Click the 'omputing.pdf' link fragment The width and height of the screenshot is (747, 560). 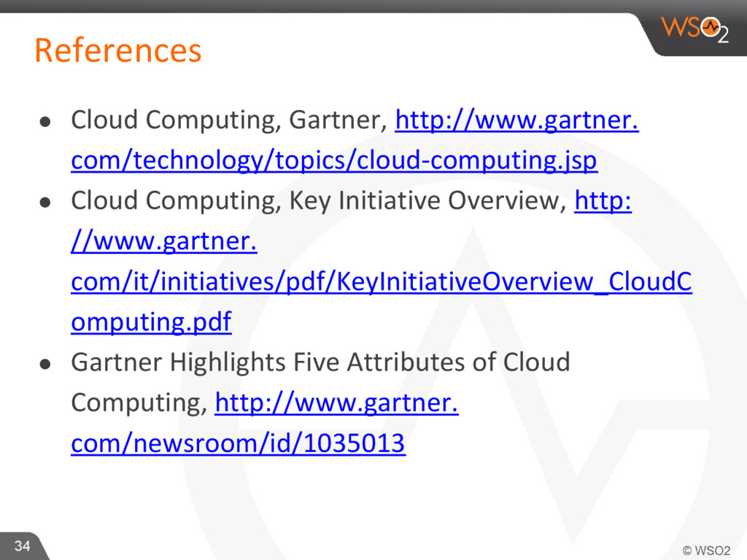(151, 322)
